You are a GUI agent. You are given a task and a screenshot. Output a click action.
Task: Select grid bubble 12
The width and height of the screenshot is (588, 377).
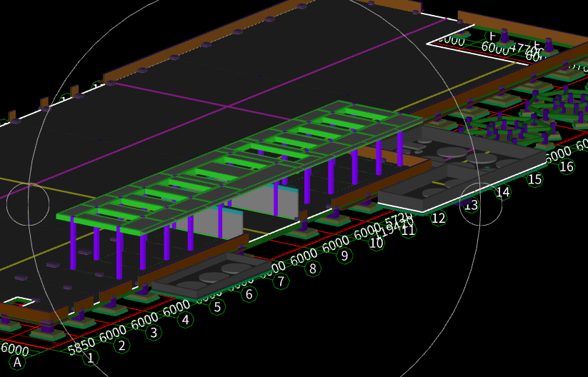tap(439, 218)
